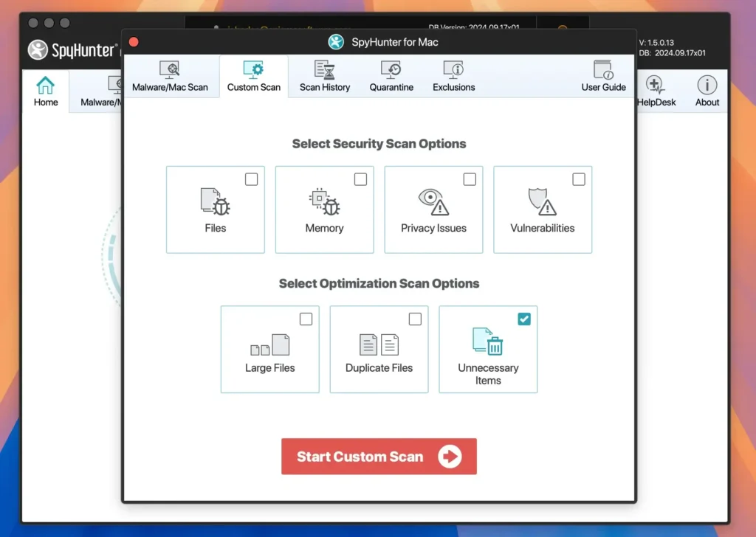756x537 pixels.
Task: Go to the Exclusions tab
Action: pyautogui.click(x=453, y=76)
